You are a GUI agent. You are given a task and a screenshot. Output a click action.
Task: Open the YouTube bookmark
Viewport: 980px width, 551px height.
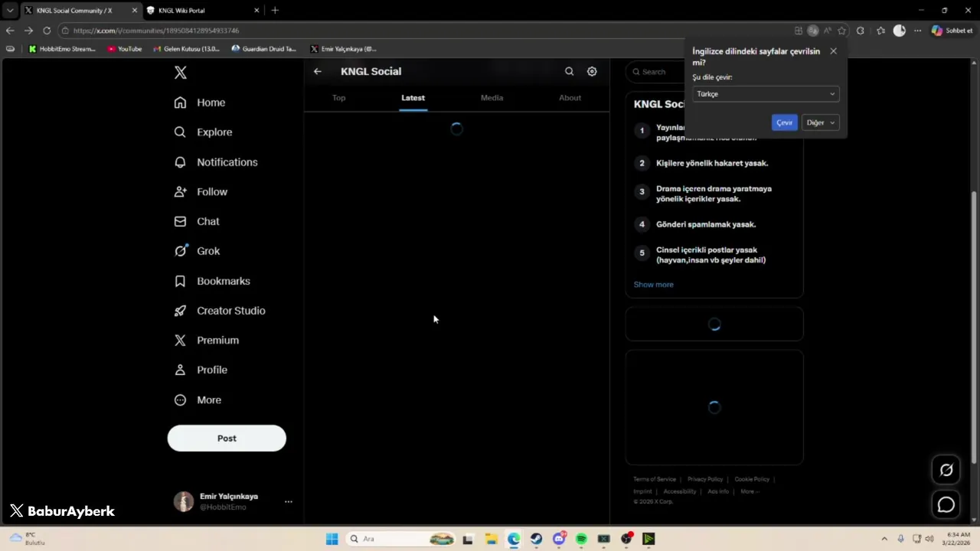pyautogui.click(x=124, y=49)
